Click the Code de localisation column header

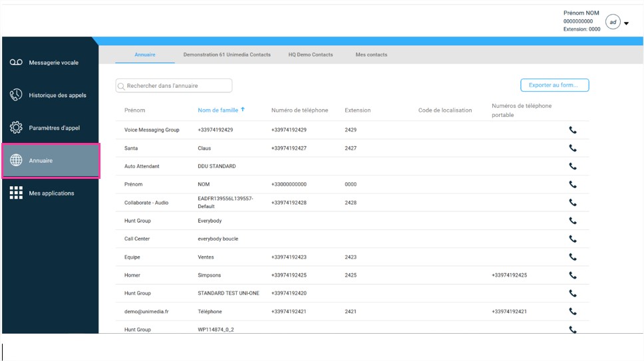coord(445,110)
